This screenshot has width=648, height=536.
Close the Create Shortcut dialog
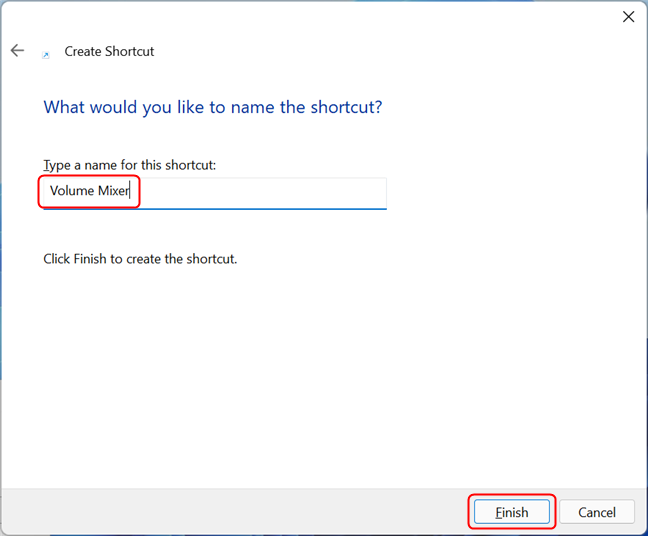[628, 17]
